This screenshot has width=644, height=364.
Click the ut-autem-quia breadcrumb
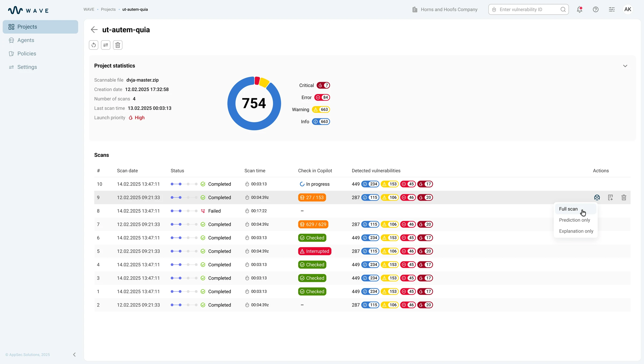point(135,9)
